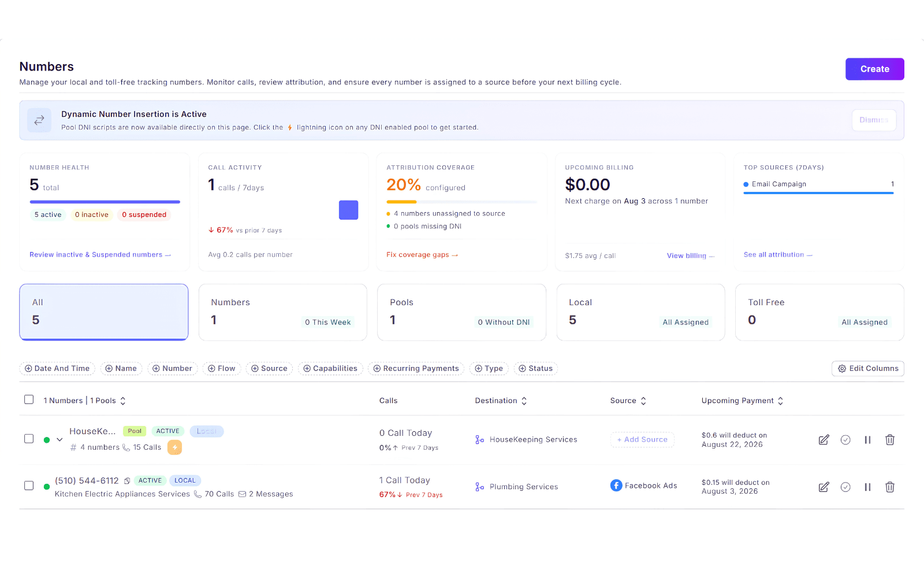This screenshot has height=578, width=924.
Task: Edit the HouseKeeping pool row
Action: (824, 440)
